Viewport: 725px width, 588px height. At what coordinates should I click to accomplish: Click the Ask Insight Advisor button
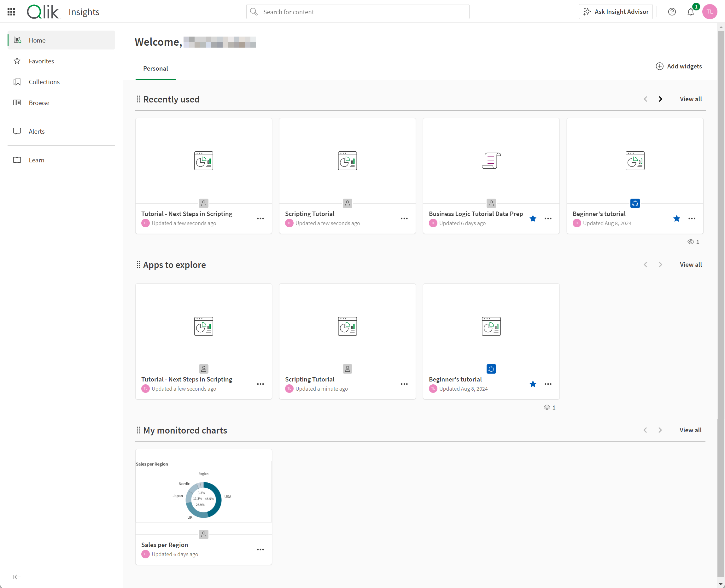[x=616, y=12]
